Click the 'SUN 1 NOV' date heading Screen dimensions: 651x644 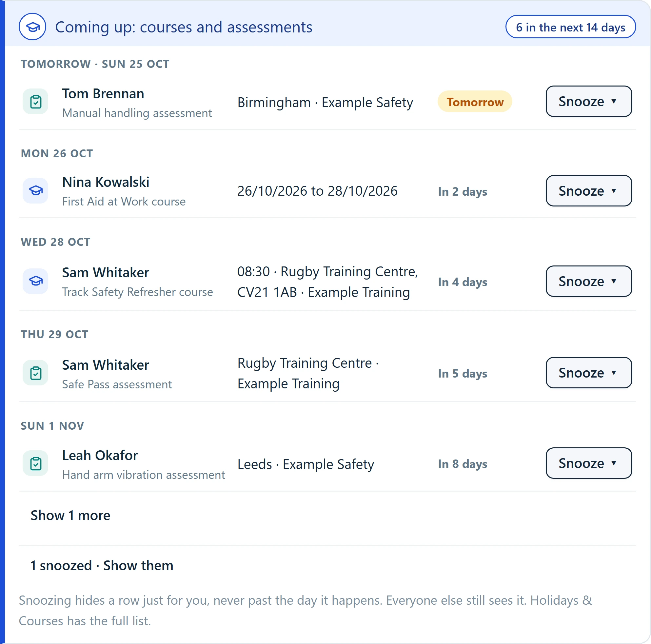[x=52, y=426]
